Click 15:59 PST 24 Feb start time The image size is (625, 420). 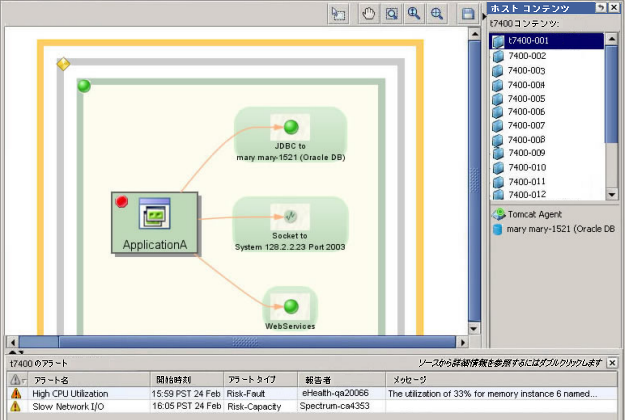186,394
